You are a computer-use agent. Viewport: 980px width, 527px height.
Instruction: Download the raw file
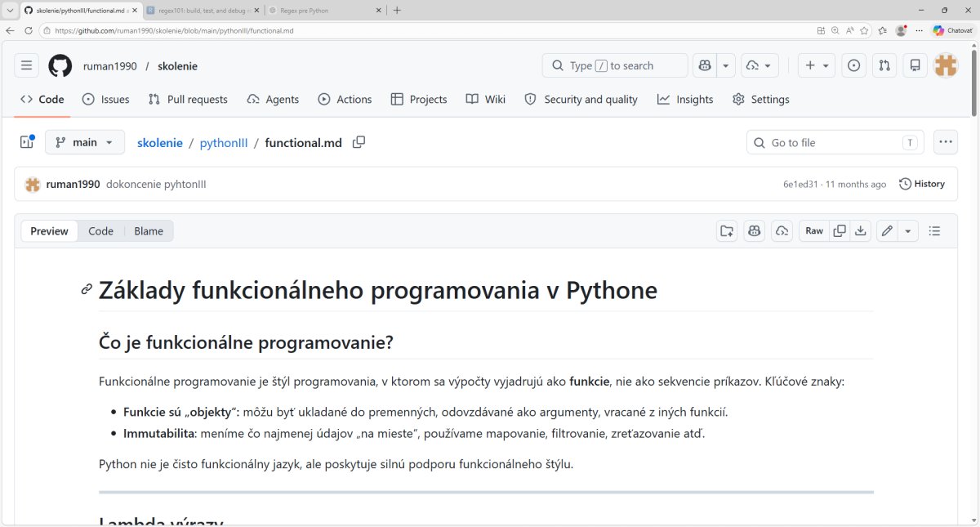tap(860, 231)
